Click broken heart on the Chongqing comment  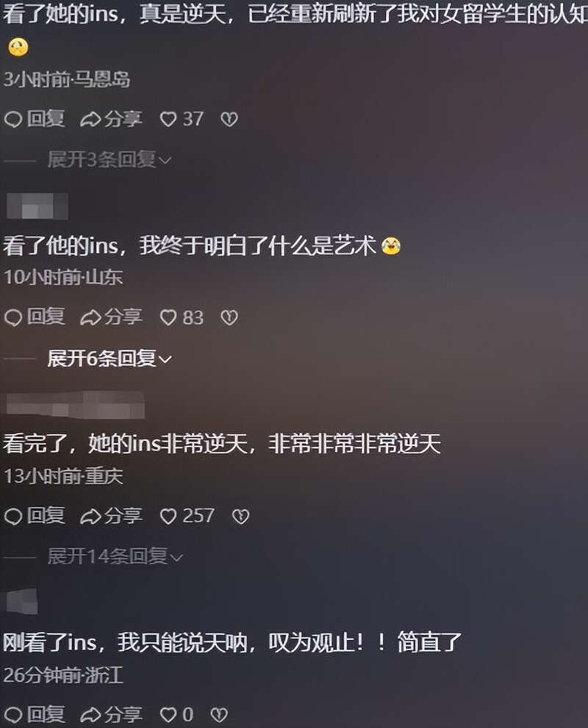240,516
